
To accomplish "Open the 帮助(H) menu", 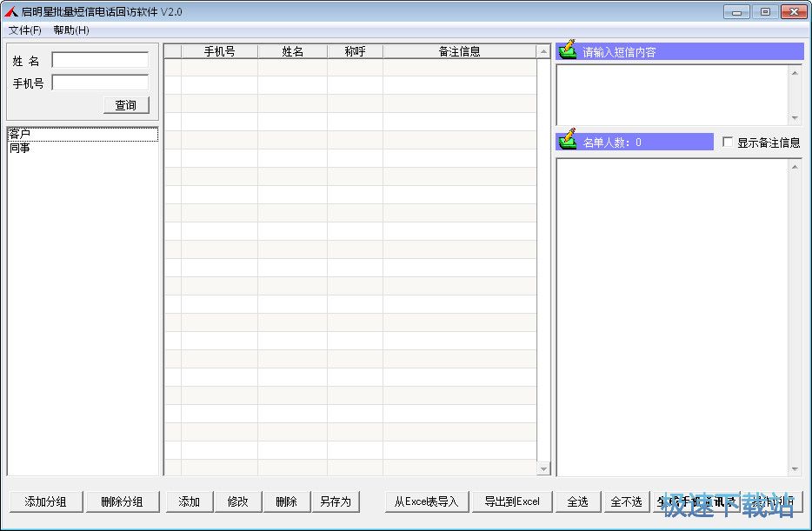I will [70, 30].
